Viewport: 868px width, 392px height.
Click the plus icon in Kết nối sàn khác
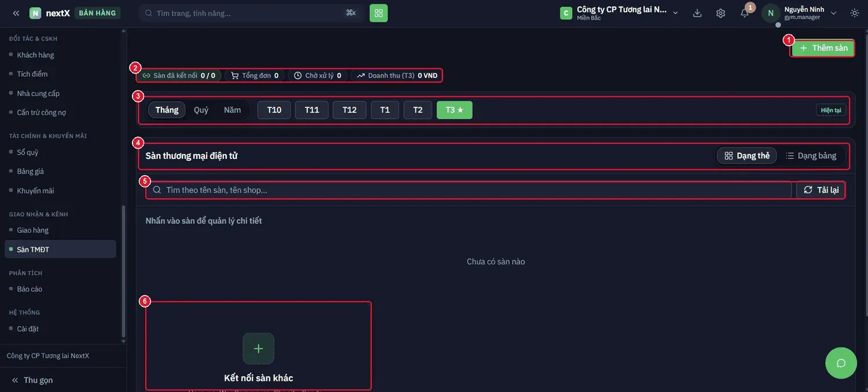point(258,349)
